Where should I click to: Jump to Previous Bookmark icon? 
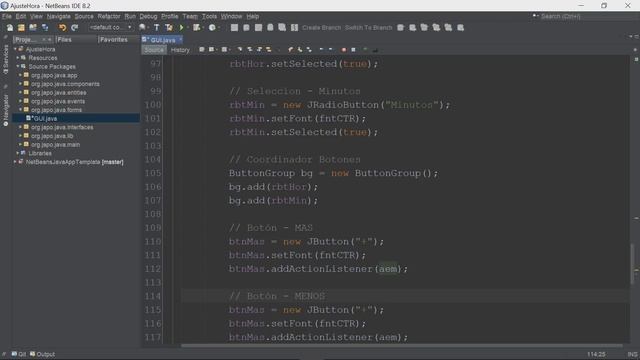coord(290,50)
